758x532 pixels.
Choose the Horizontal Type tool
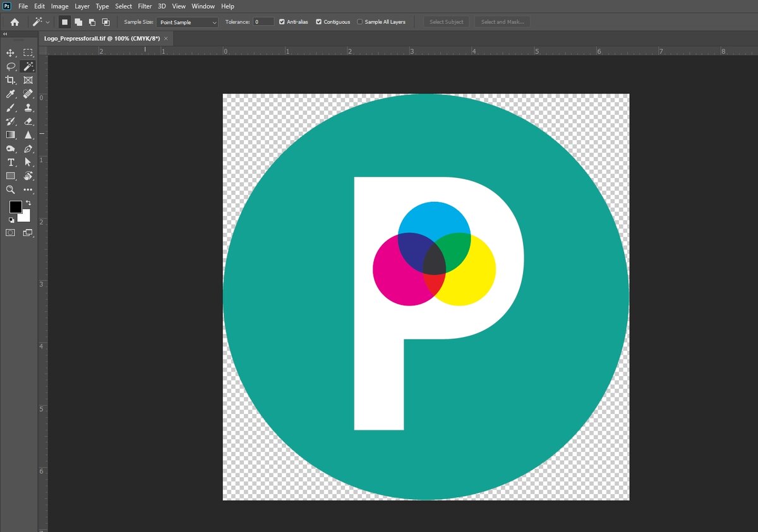10,162
